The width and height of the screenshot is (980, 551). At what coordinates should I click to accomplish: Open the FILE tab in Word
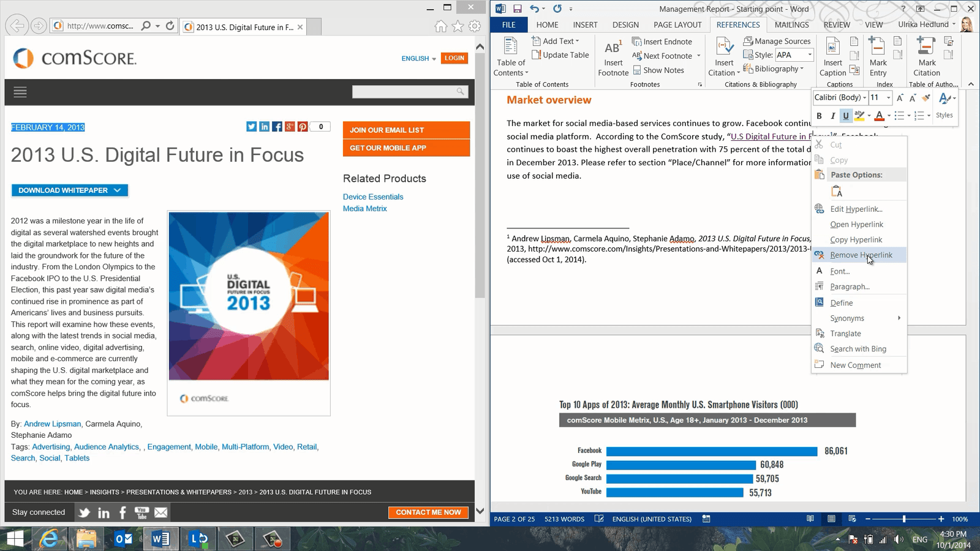pos(509,24)
